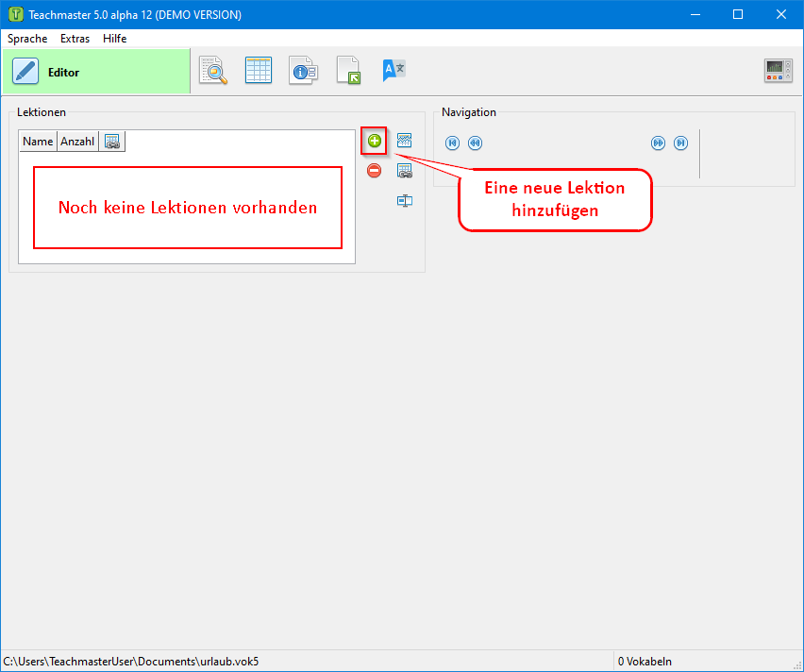Open the Hilfe menu
Viewport: 804px width, 672px height.
tap(115, 39)
